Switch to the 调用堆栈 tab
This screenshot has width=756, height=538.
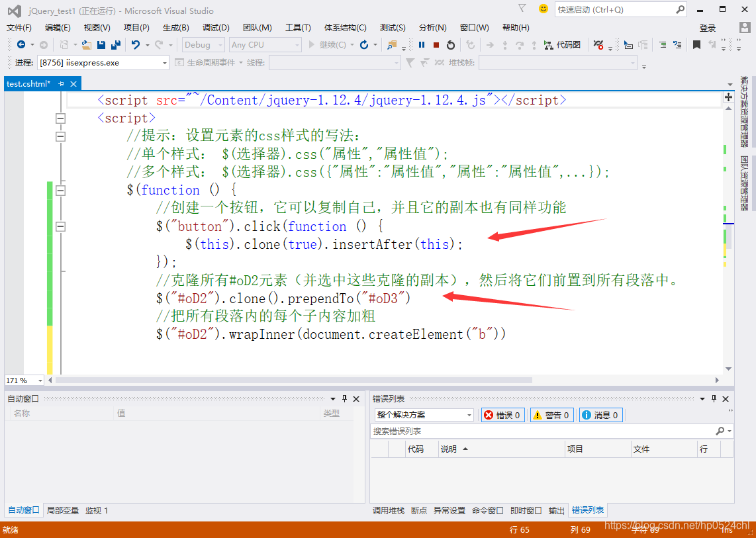[389, 510]
